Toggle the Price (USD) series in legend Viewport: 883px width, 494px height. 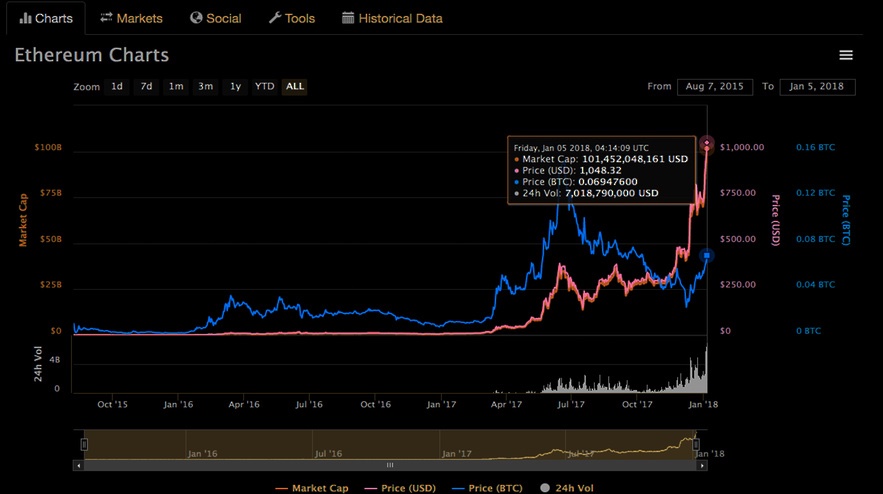400,488
